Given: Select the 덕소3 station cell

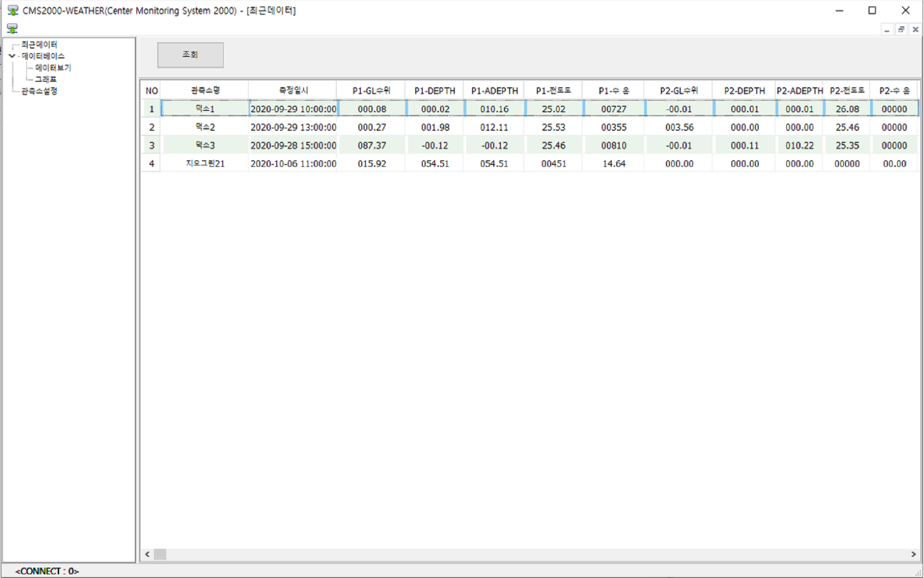Looking at the screenshot, I should point(205,145).
